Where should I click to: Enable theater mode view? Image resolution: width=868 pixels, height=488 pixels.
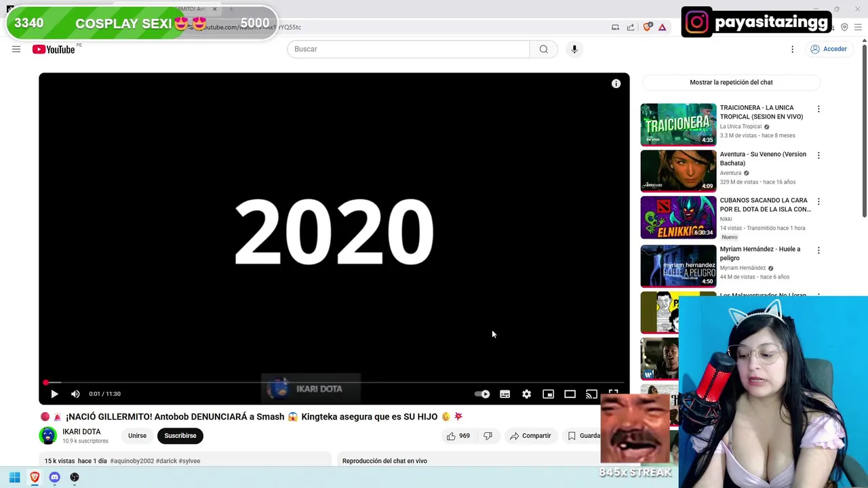tap(570, 394)
